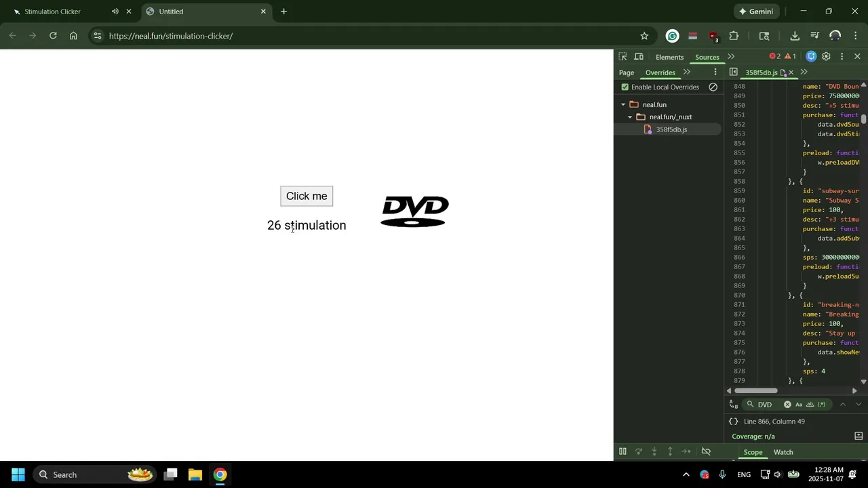This screenshot has height=488, width=868.
Task: Show more DevTools panels chevron
Action: (731, 57)
